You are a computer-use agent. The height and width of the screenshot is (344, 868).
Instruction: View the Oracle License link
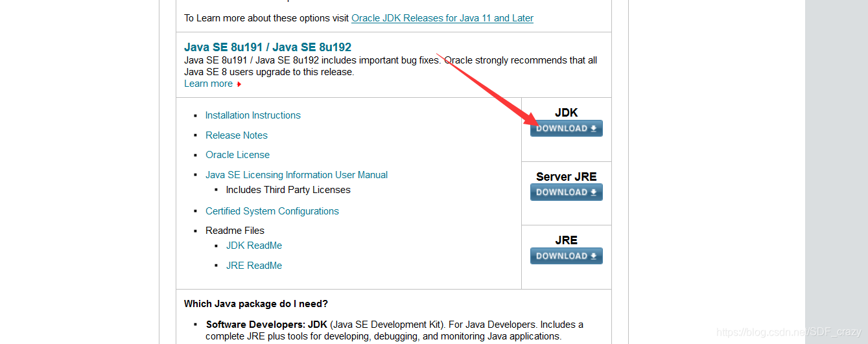point(237,155)
